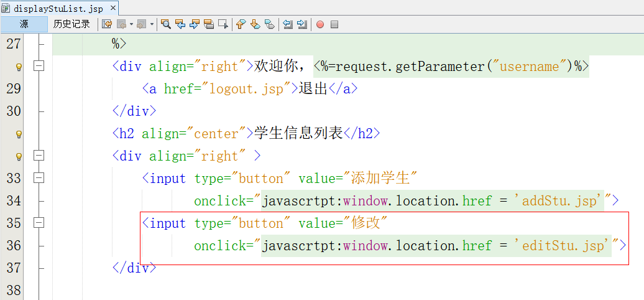Click 欢迎你 text in code

click(x=277, y=66)
